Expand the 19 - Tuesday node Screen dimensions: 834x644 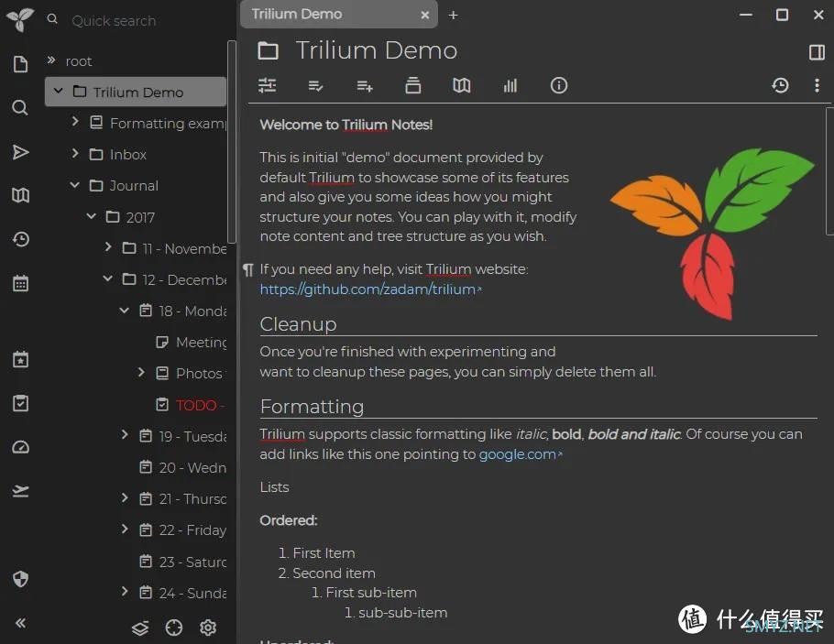(x=125, y=435)
